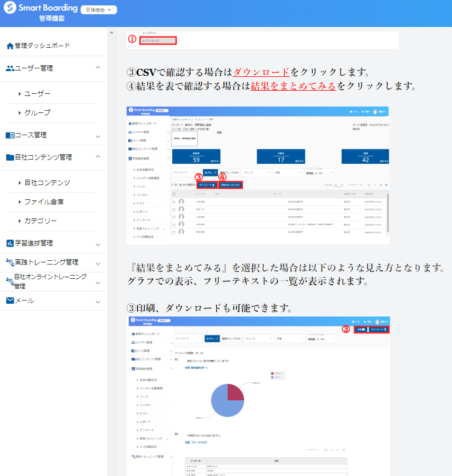452x476 pixels.
Task: Go to カテゴリー in the sidebar
Action: click(x=40, y=221)
